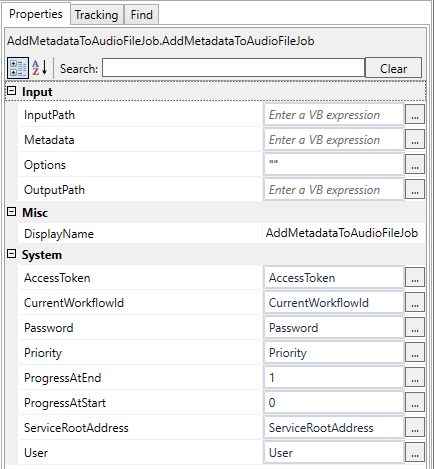The height and width of the screenshot is (469, 434).
Task: Open ellipsis editor for ServiceRootAddress
Action: [415, 427]
